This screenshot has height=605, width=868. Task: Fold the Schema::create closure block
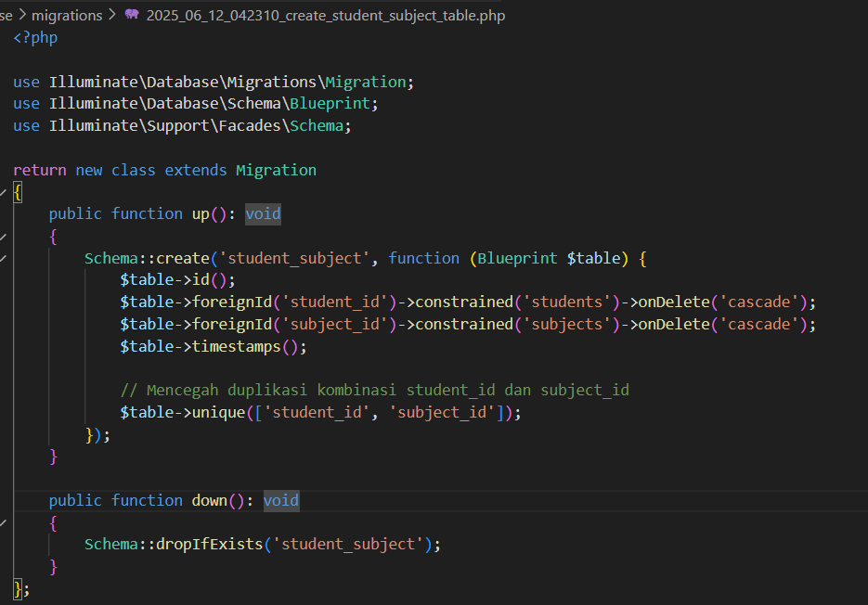4,259
